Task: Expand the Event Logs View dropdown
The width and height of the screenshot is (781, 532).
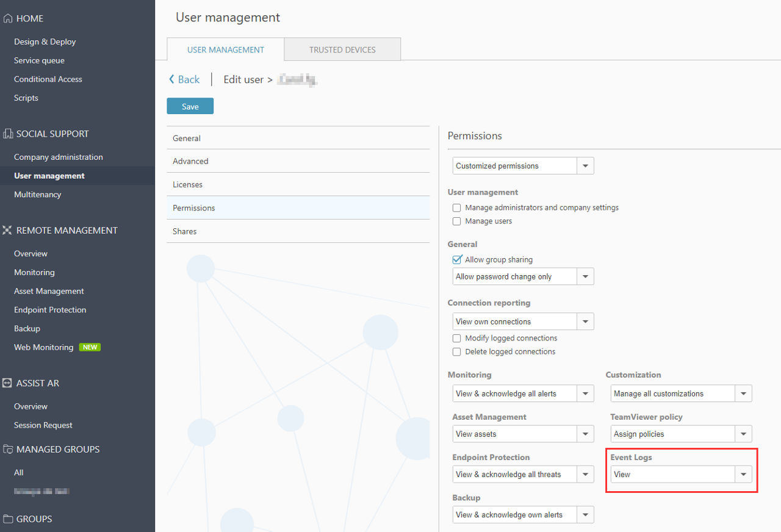Action: click(x=681, y=475)
